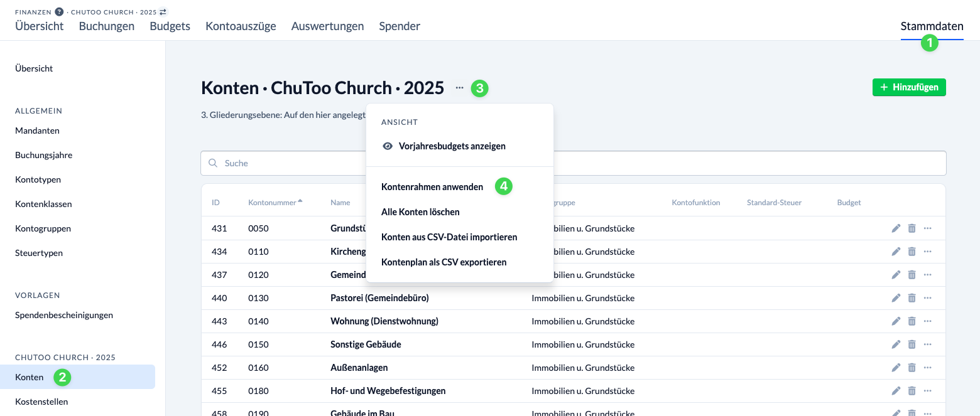Open Übersicht in the left sidebar

click(x=34, y=68)
